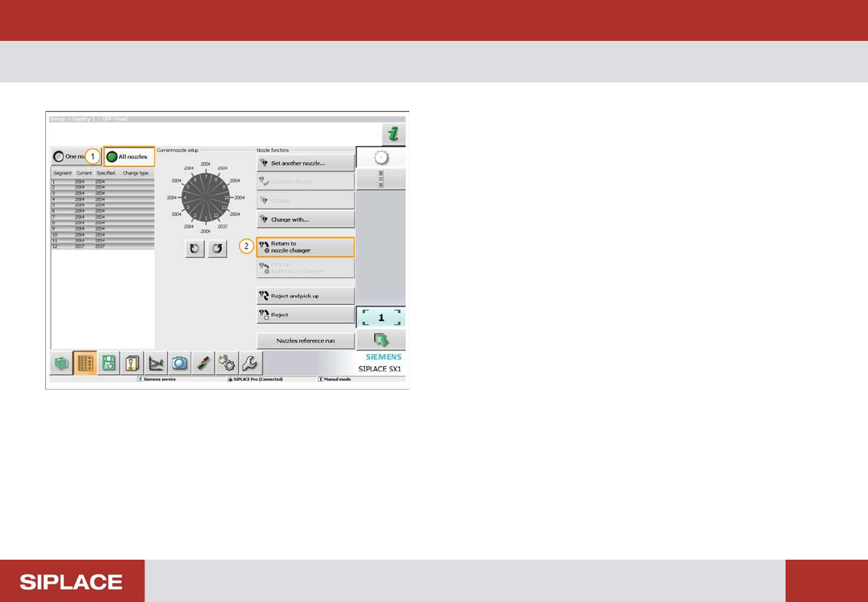This screenshot has width=868, height=602.
Task: Select the vertical segments tab icon
Action: click(381, 180)
